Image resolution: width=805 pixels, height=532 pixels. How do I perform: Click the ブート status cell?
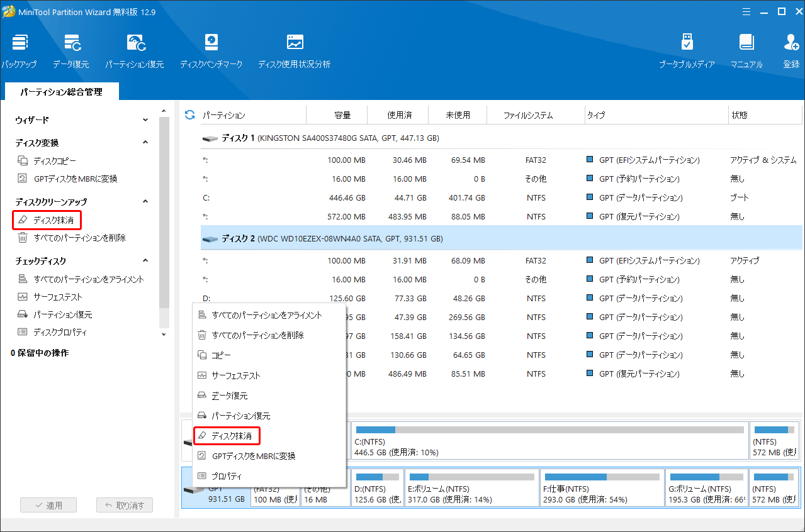[x=740, y=197]
